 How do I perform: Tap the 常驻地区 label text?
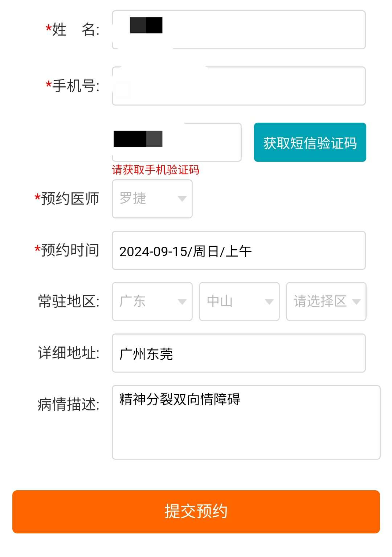point(69,302)
